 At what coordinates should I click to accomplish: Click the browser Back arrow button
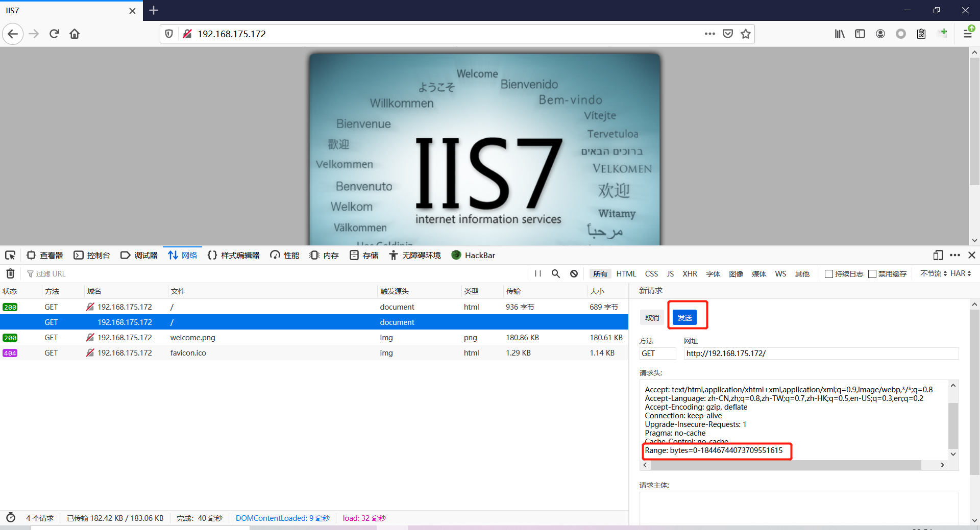[13, 34]
